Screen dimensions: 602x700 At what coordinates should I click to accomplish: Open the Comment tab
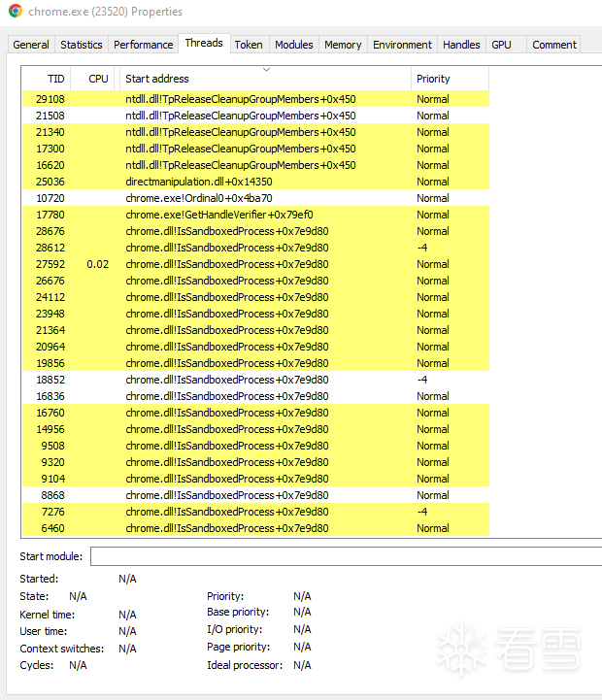tap(554, 45)
